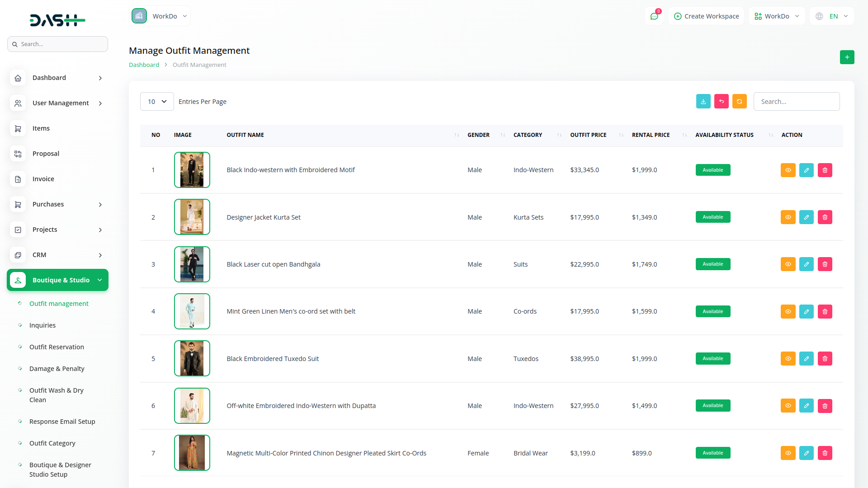Edit the Designer Jacket Kurta Set outfit

(806, 217)
